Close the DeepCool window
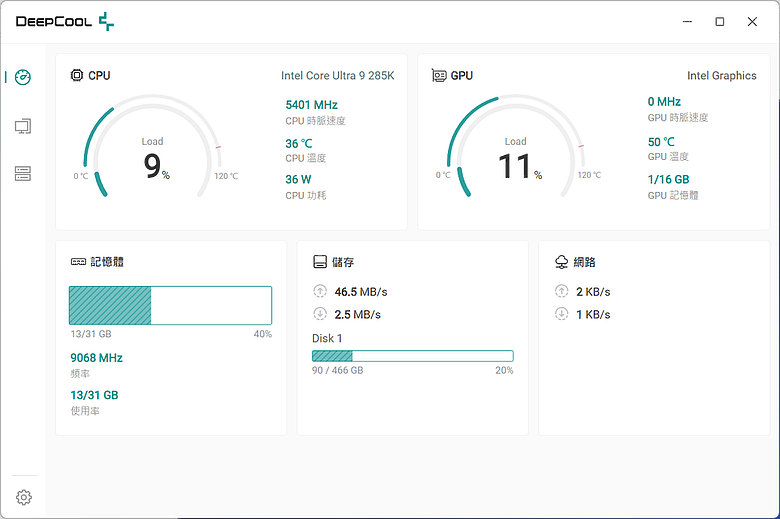This screenshot has width=780, height=519. click(752, 21)
